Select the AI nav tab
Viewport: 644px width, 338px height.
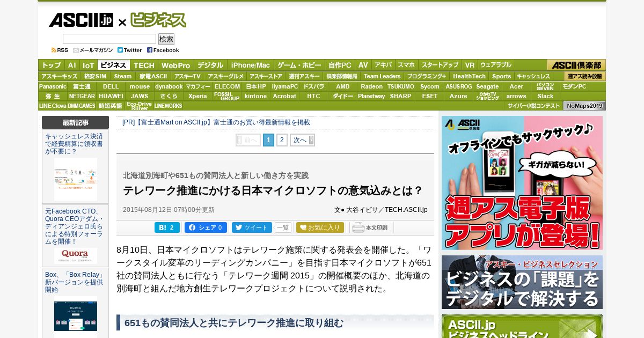pyautogui.click(x=72, y=65)
